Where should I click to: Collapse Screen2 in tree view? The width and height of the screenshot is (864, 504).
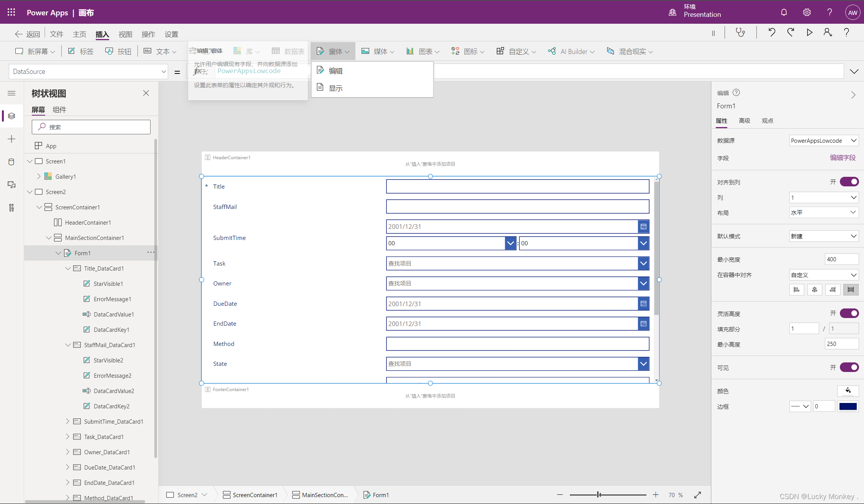(30, 192)
